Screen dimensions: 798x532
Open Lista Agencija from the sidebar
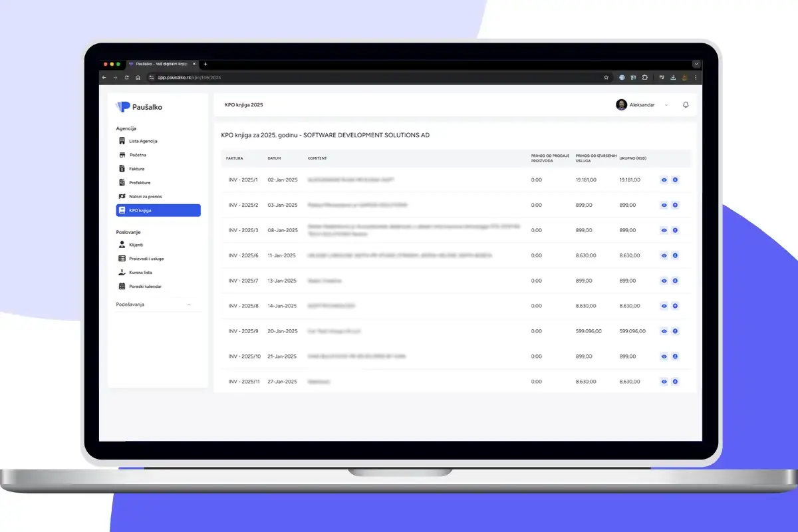[x=142, y=141]
